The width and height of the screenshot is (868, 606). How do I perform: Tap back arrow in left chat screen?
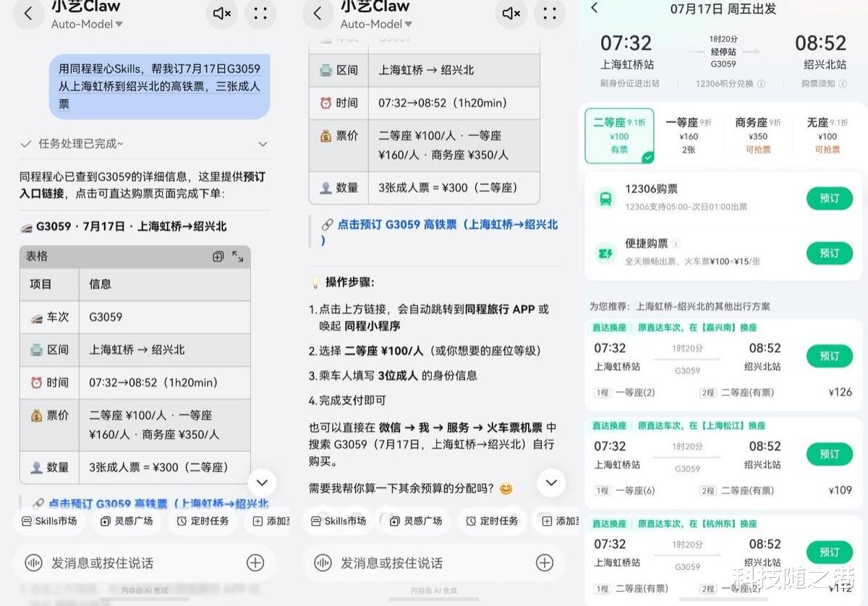coord(29,13)
